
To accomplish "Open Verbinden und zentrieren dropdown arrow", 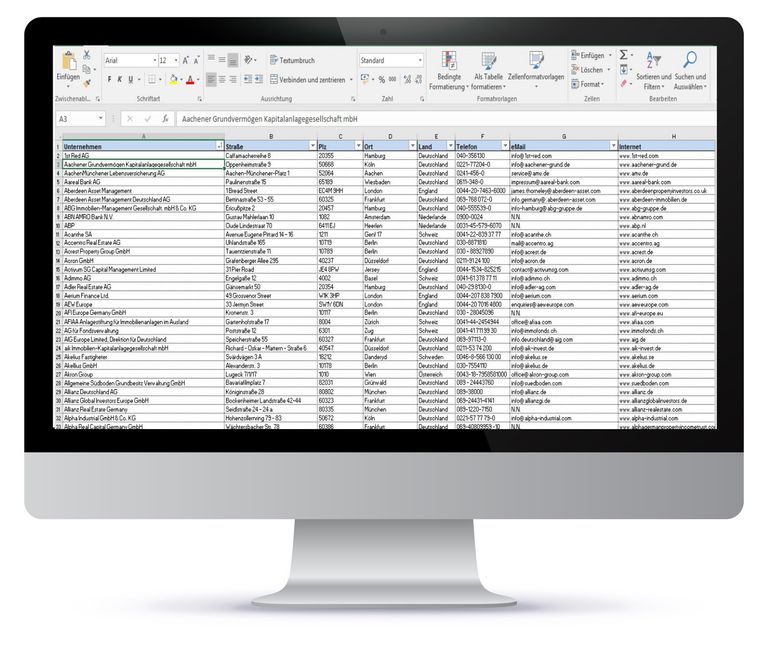I will pyautogui.click(x=351, y=80).
